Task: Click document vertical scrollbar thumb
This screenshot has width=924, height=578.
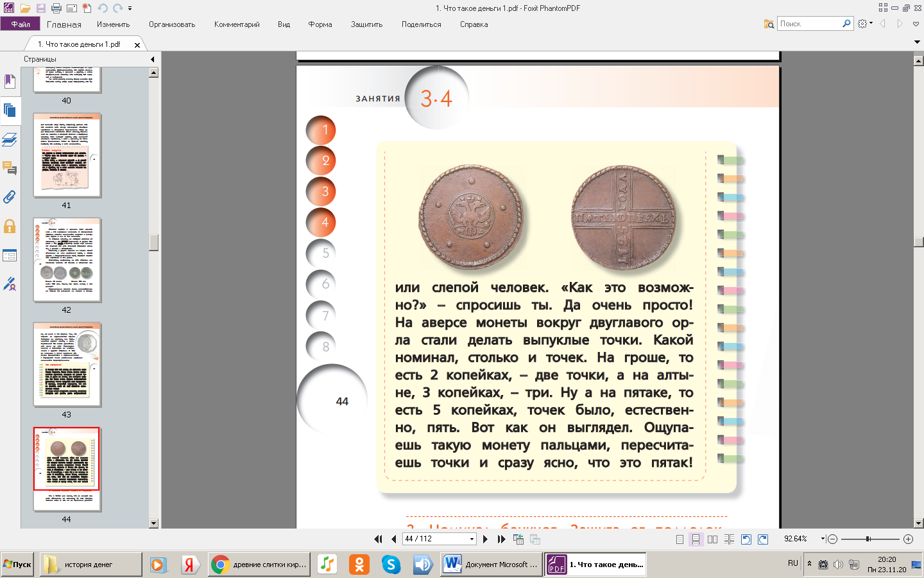Action: (x=918, y=241)
